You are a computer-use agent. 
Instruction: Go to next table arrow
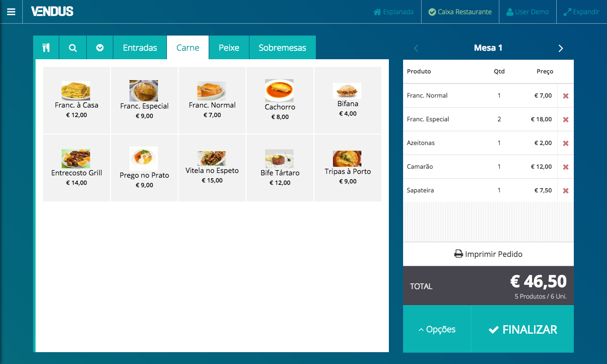click(x=561, y=48)
